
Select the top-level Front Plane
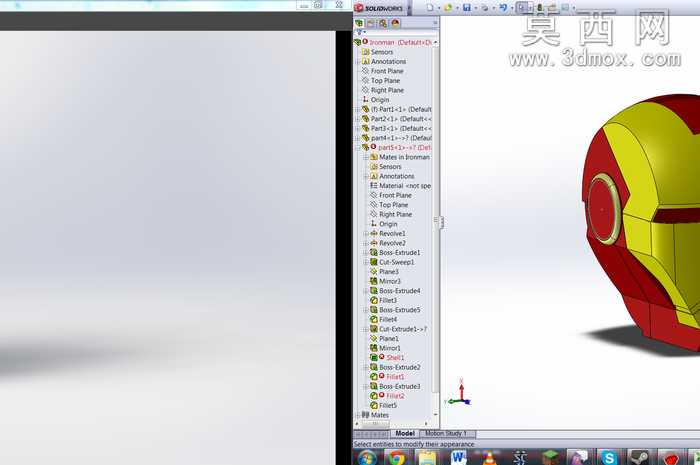pos(383,71)
